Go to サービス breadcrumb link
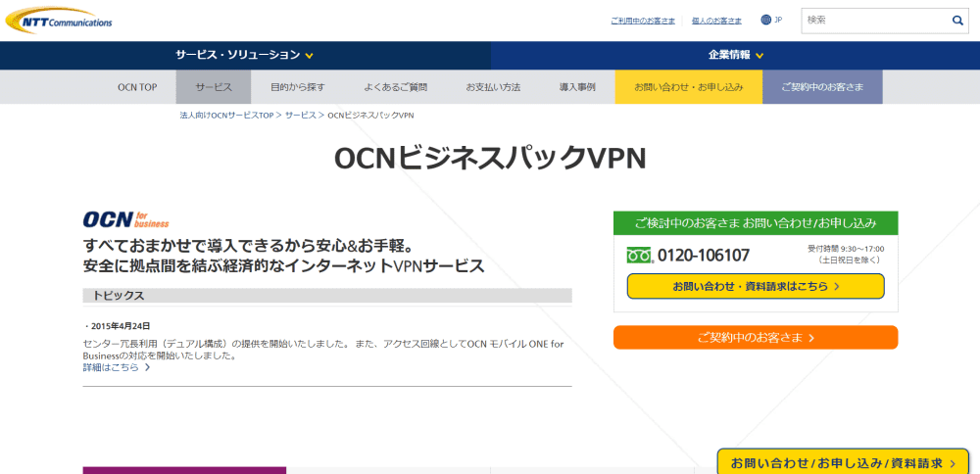The height and width of the screenshot is (474, 980). point(301,116)
